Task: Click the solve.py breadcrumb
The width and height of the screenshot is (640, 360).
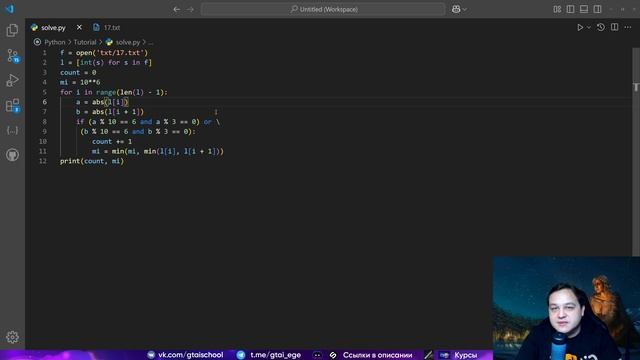Action: click(128, 42)
